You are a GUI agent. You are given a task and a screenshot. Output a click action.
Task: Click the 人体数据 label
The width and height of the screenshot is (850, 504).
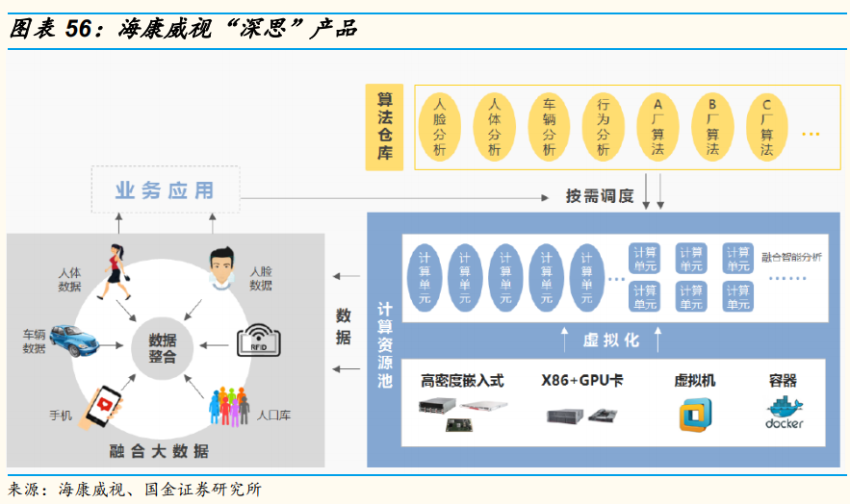pyautogui.click(x=69, y=279)
